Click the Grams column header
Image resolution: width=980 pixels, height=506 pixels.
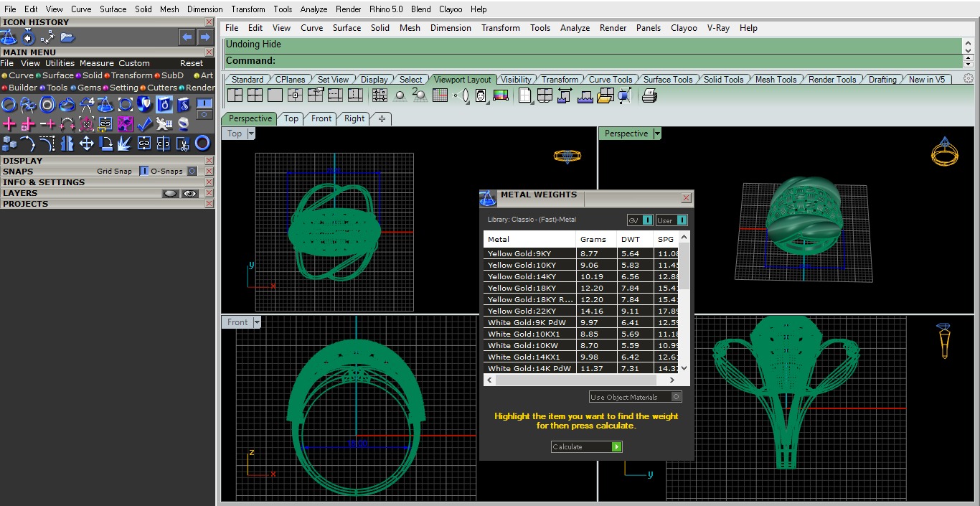tap(596, 239)
